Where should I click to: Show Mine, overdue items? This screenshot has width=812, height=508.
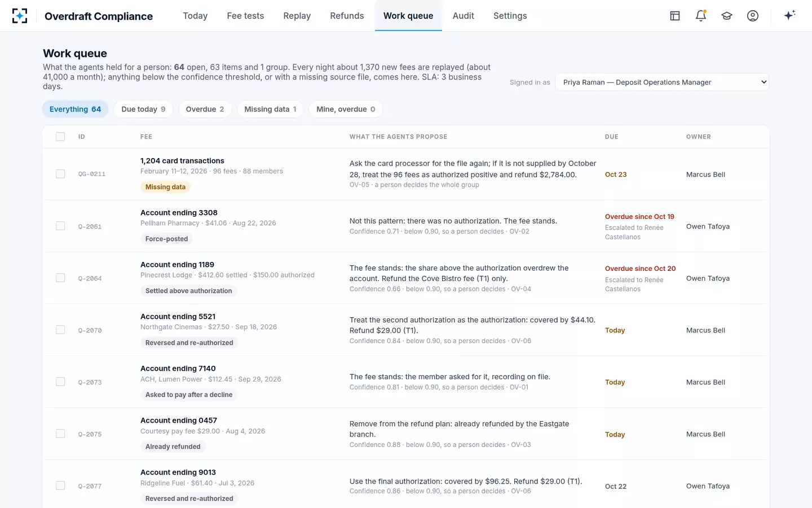click(346, 109)
